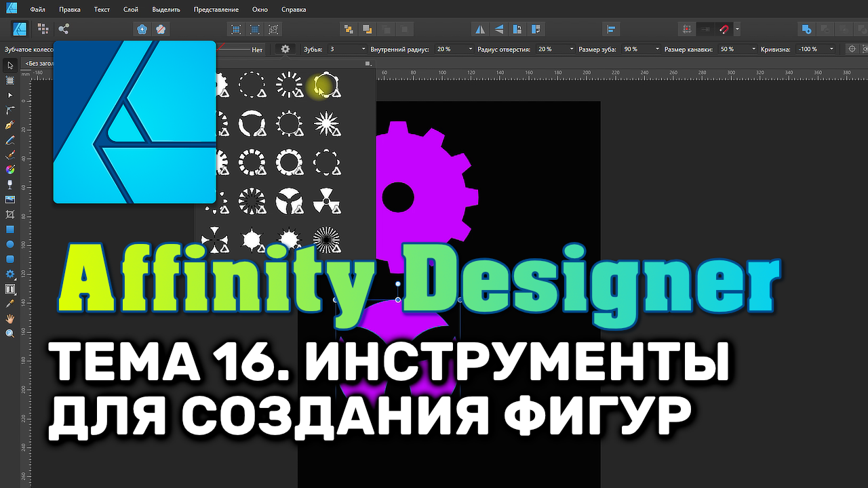The height and width of the screenshot is (488, 868).
Task: Toggle second insertion mode icon
Action: (255, 29)
